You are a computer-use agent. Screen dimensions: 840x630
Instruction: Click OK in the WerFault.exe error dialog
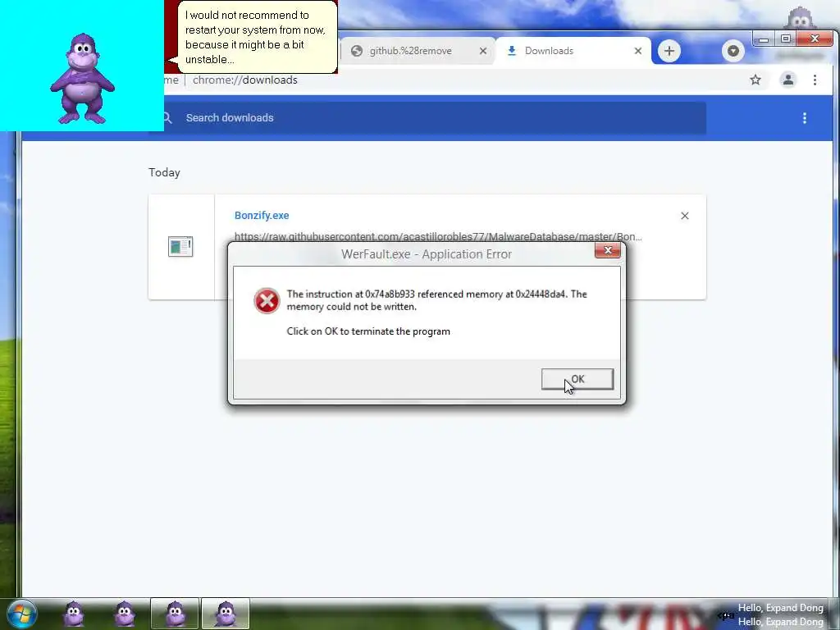pos(577,379)
